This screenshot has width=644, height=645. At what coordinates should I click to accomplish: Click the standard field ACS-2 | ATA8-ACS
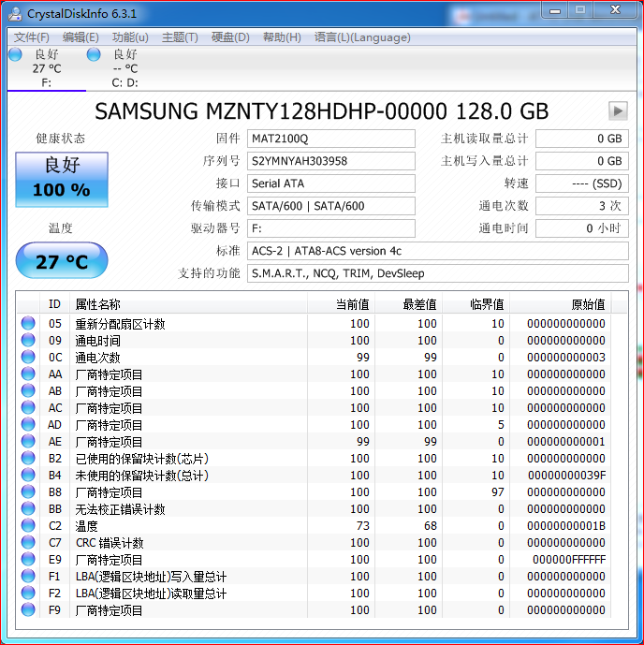tap(437, 251)
